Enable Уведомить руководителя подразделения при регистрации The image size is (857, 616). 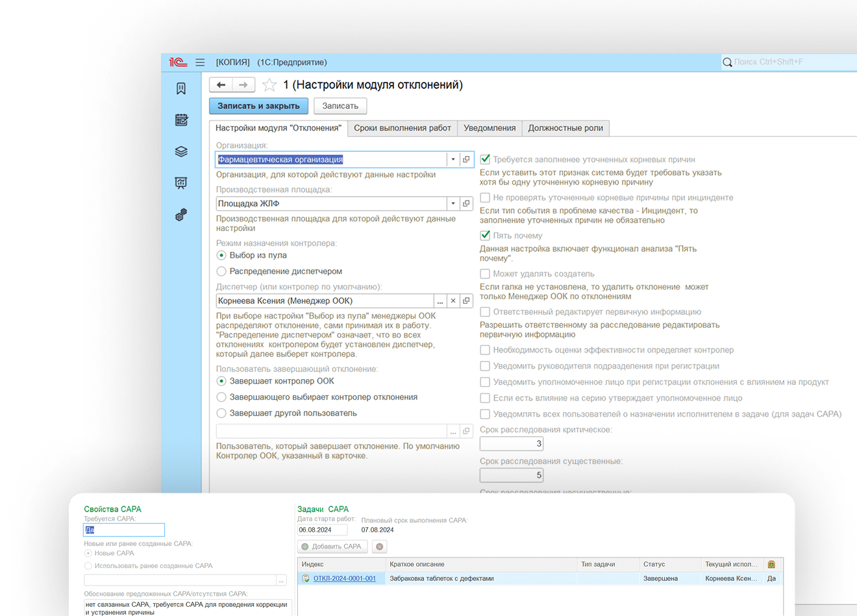coord(485,366)
